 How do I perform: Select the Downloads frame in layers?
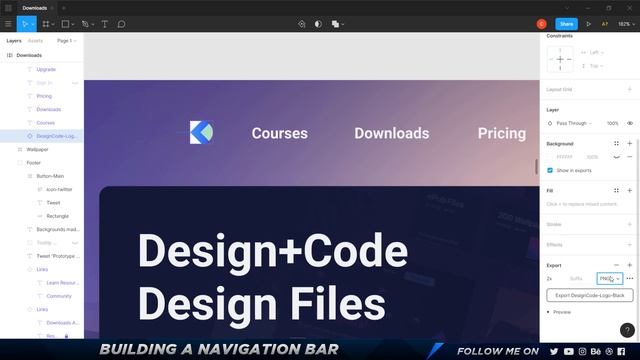[29, 55]
